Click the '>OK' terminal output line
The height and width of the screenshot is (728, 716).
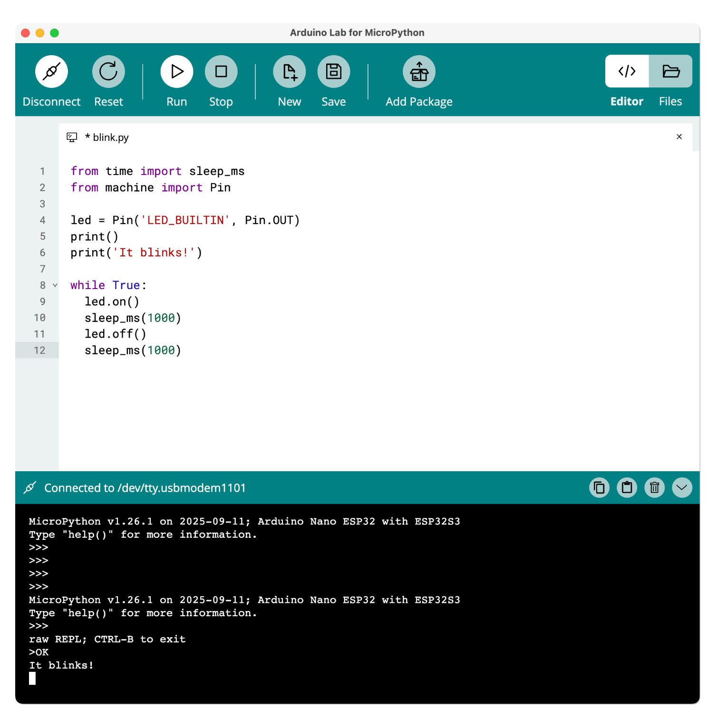tap(39, 652)
